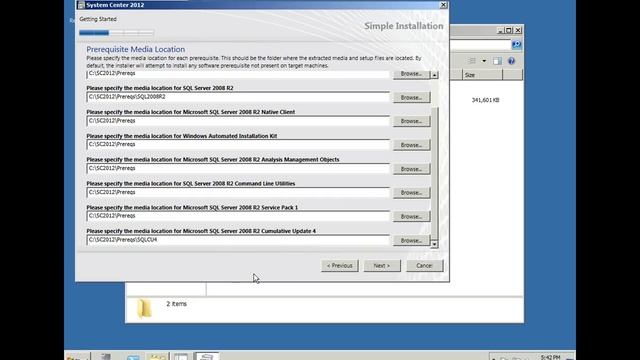Minimize the Explorer window
Image resolution: width=640 pixels, height=360 pixels.
coord(500,30)
